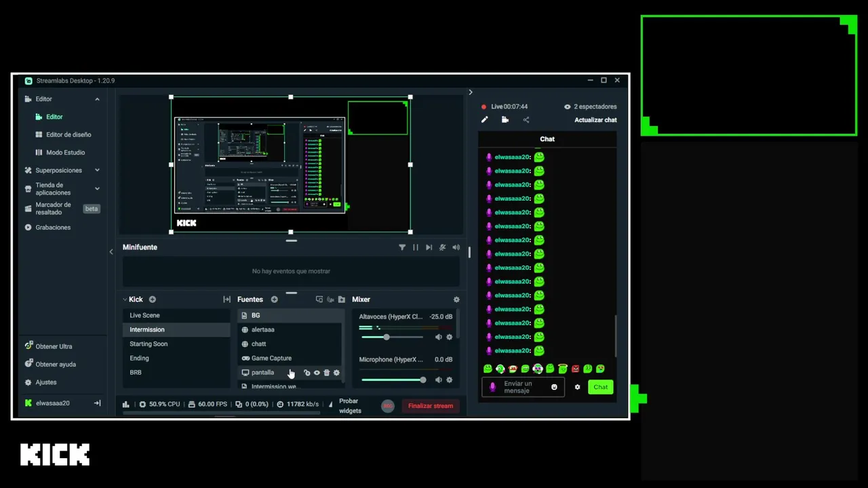Mute Minifuente event sounds with the speaker icon

[x=456, y=247]
